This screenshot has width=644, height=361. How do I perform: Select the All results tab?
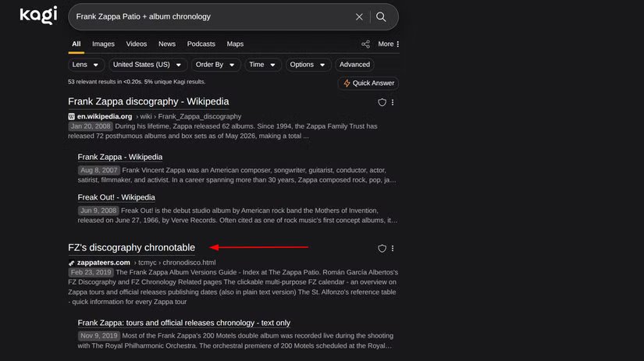pyautogui.click(x=76, y=44)
